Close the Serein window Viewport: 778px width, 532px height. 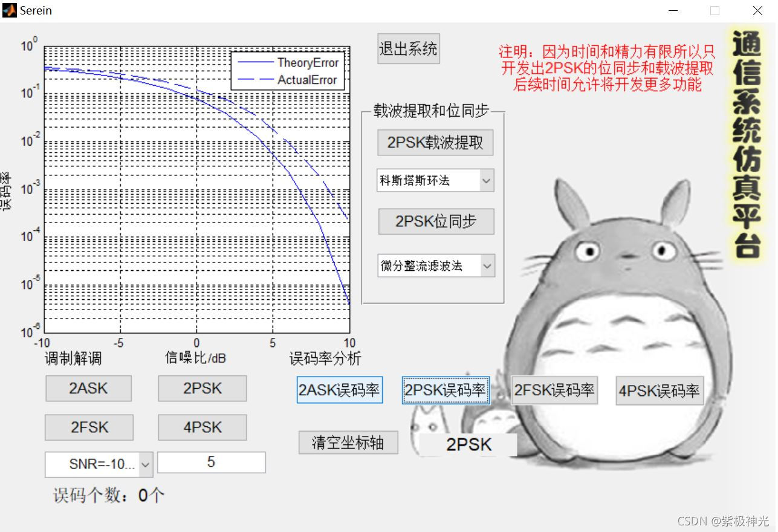click(757, 11)
